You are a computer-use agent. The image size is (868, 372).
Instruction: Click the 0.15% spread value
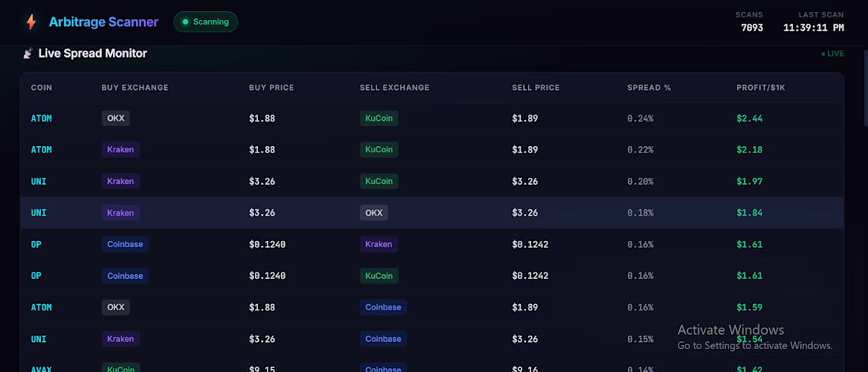coord(641,339)
